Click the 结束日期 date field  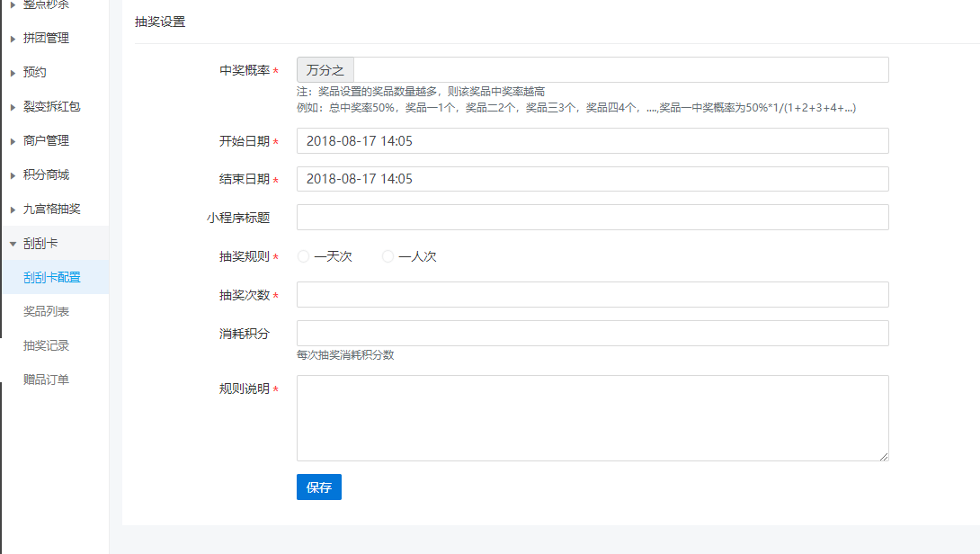592,179
